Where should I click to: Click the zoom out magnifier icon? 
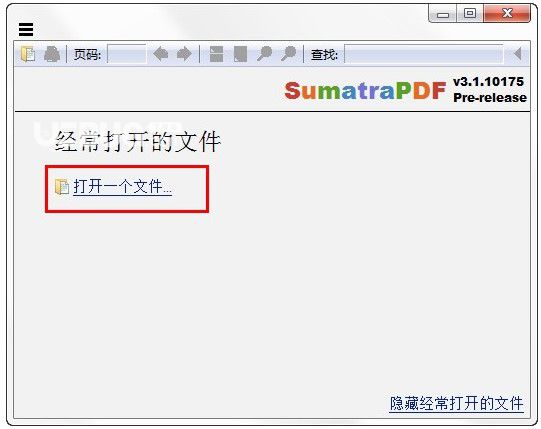[265, 54]
